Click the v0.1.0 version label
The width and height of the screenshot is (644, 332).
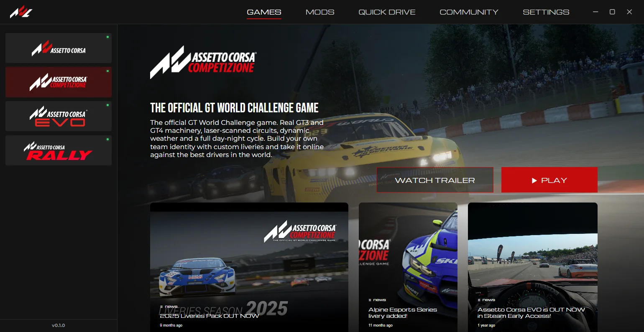59,325
